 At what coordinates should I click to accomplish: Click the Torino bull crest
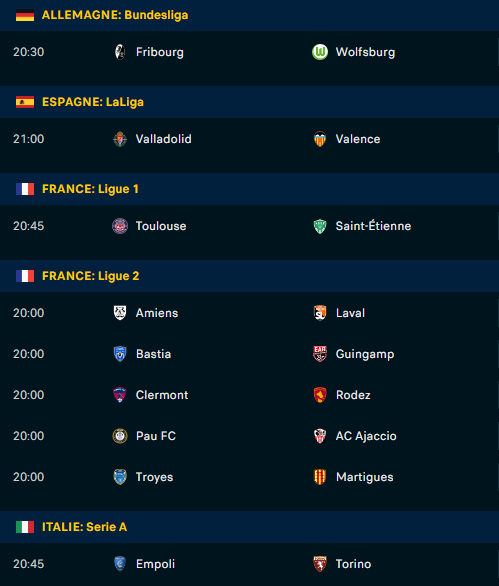point(320,564)
